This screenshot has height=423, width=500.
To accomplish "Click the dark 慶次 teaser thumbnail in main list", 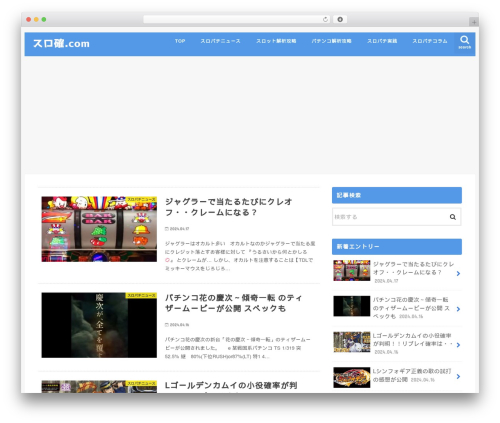I will [x=99, y=325].
